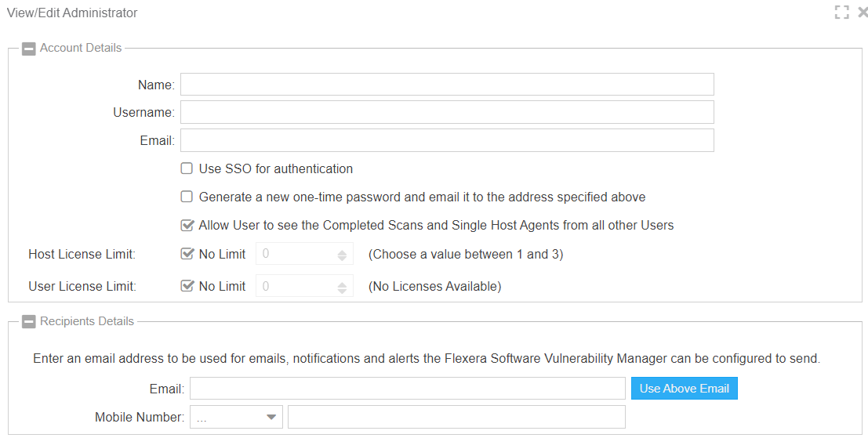868x438 pixels.
Task: Click the Host License Limit number field
Action: [x=294, y=255]
